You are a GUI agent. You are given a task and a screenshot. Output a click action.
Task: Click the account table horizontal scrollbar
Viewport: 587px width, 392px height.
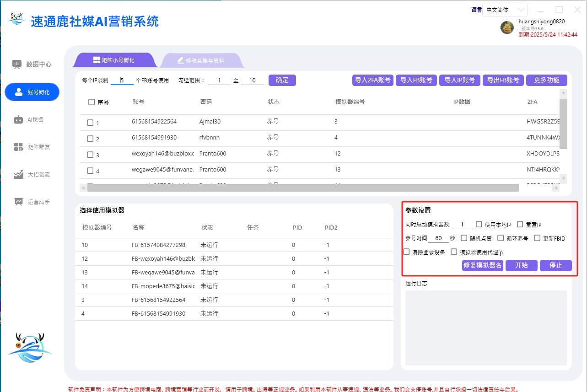303,188
